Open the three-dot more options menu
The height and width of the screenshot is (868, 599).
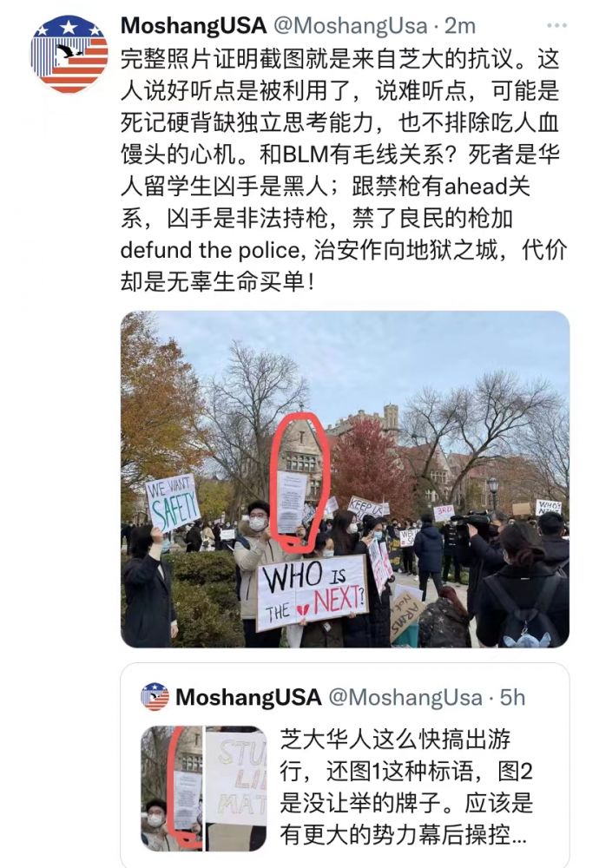tap(556, 25)
